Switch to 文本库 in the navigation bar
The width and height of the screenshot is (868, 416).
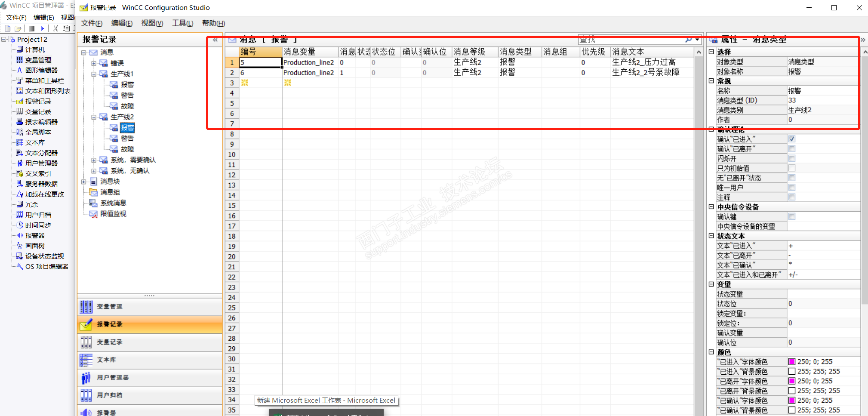coord(150,360)
